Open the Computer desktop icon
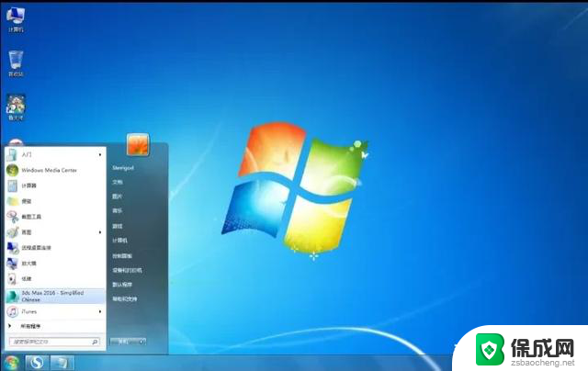 tap(16, 19)
